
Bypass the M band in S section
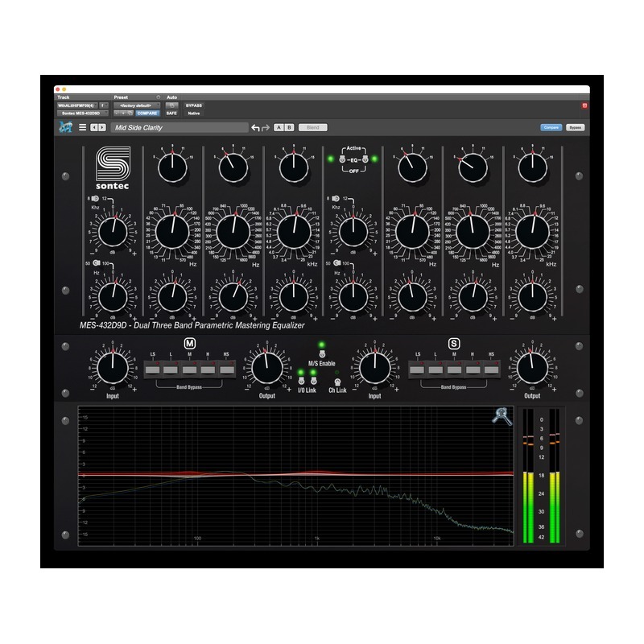point(454,369)
